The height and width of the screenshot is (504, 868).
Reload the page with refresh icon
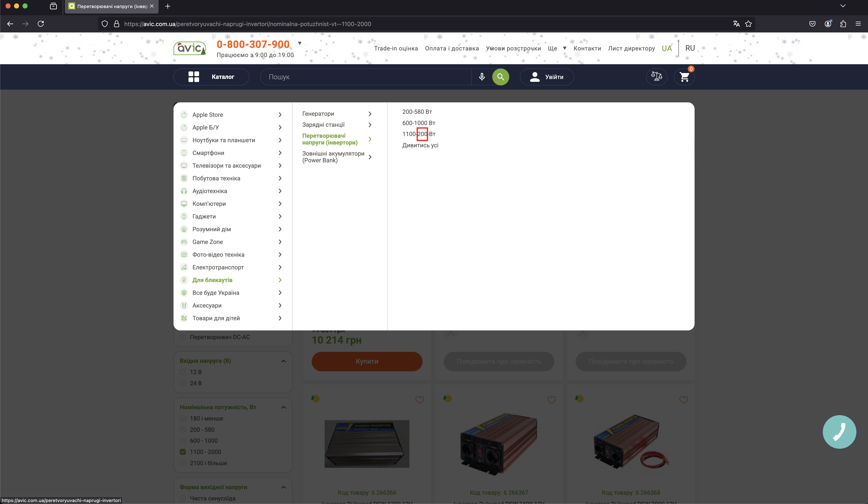pyautogui.click(x=41, y=24)
